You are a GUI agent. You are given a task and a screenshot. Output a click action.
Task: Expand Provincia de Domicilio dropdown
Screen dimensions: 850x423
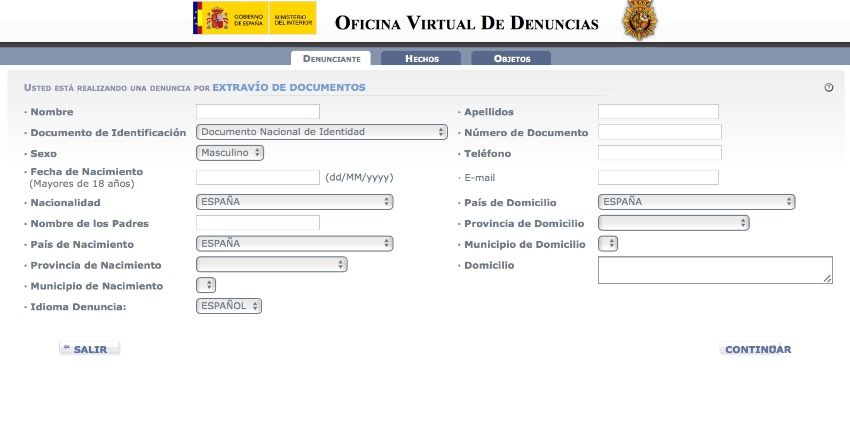coord(673,223)
